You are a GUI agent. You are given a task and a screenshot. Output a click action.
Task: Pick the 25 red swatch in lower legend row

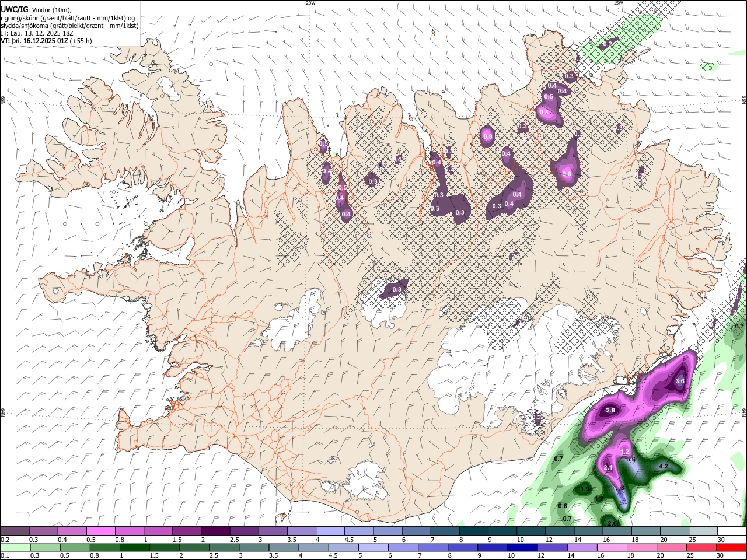(701, 547)
